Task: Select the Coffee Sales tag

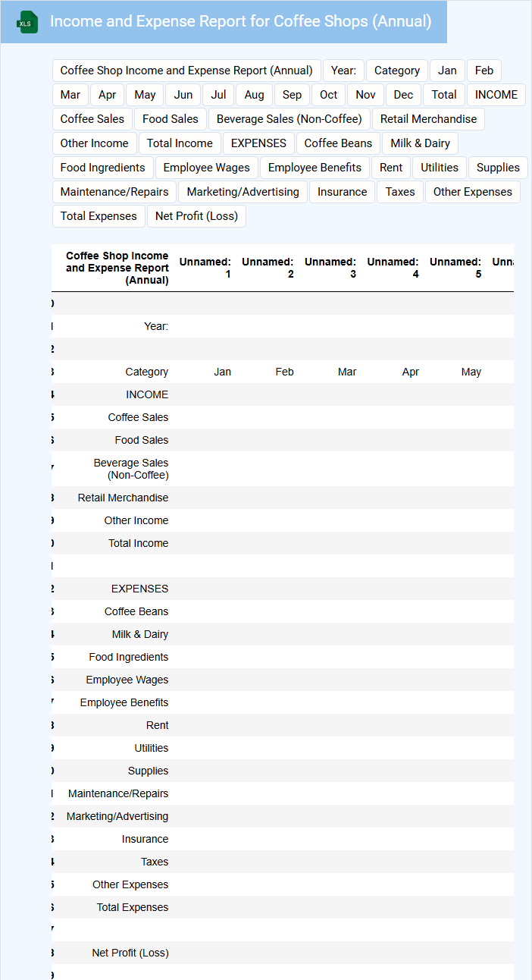Action: (x=92, y=119)
